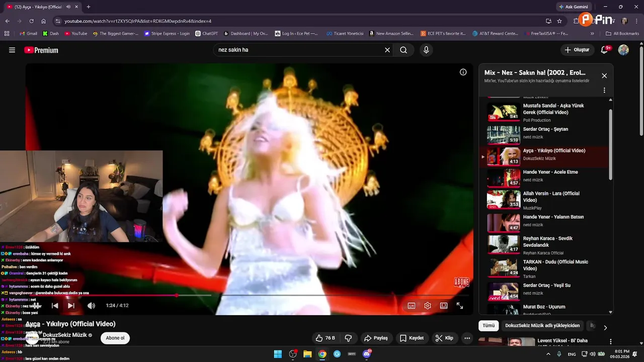644x362 pixels.
Task: Skip to previous video
Action: coord(55,305)
